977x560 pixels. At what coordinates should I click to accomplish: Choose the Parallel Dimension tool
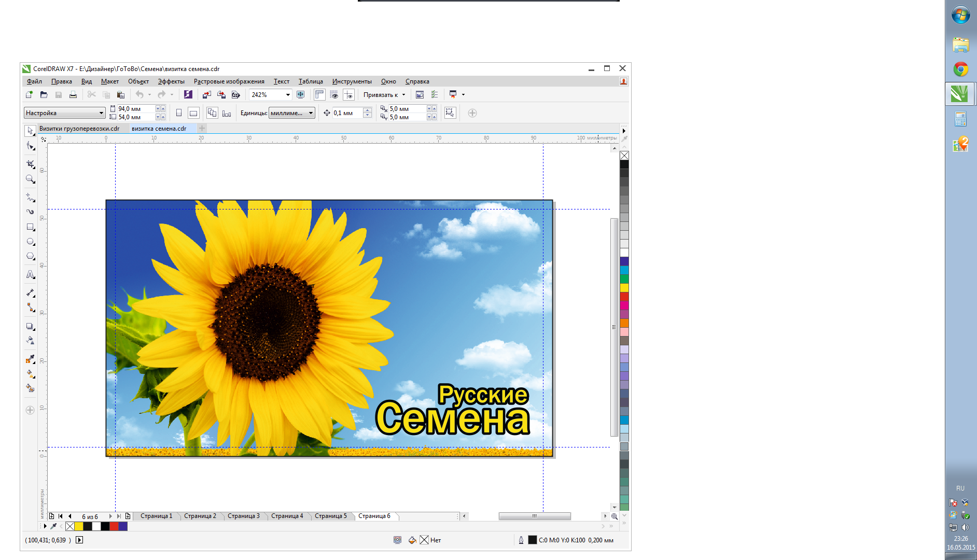tap(30, 293)
